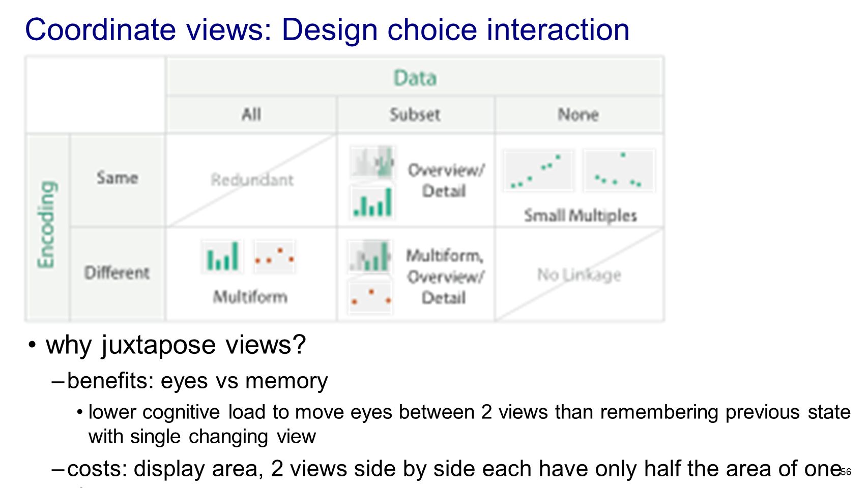The image size is (868, 488).
Task: Click the faded bar chart overview thumbnail
Action: pyautogui.click(x=372, y=162)
